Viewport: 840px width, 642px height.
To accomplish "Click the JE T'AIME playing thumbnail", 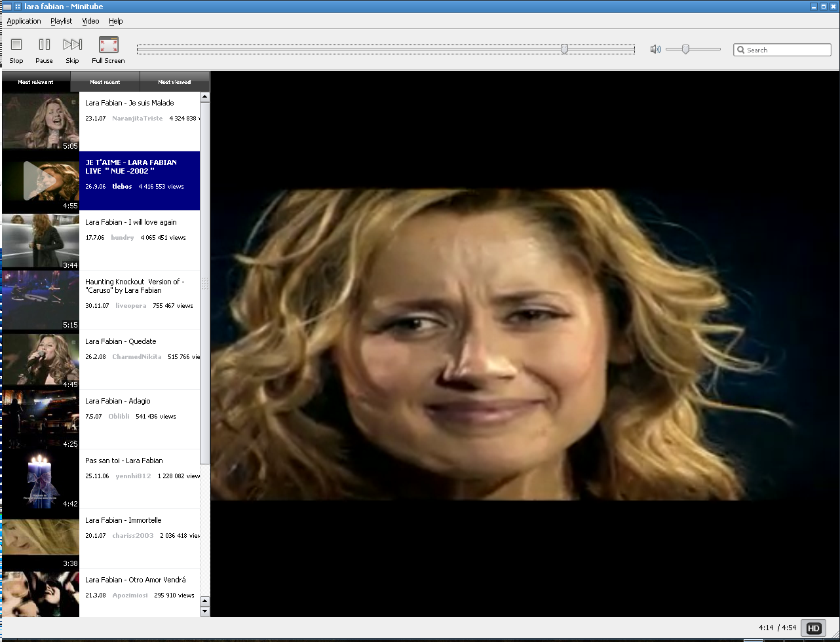I will [41, 181].
